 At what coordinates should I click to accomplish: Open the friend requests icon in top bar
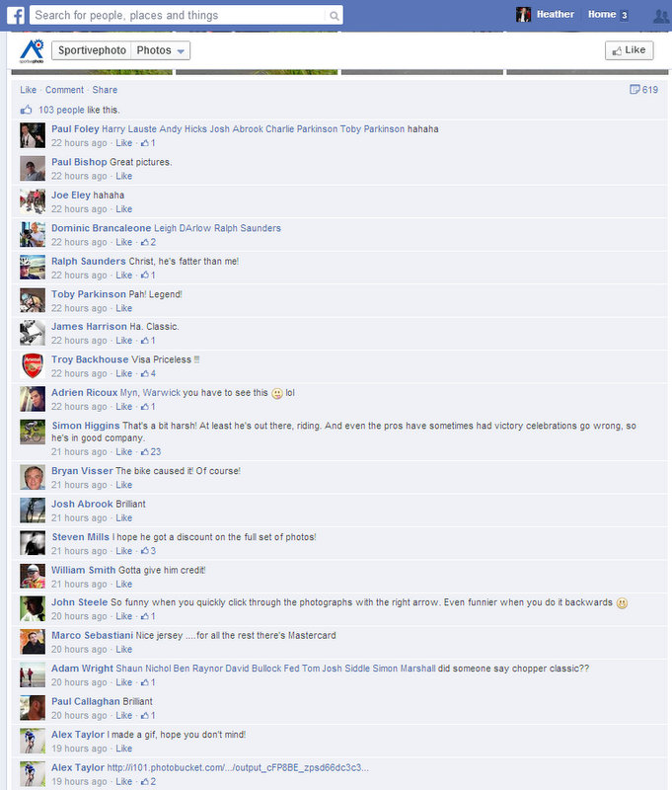pyautogui.click(x=661, y=16)
